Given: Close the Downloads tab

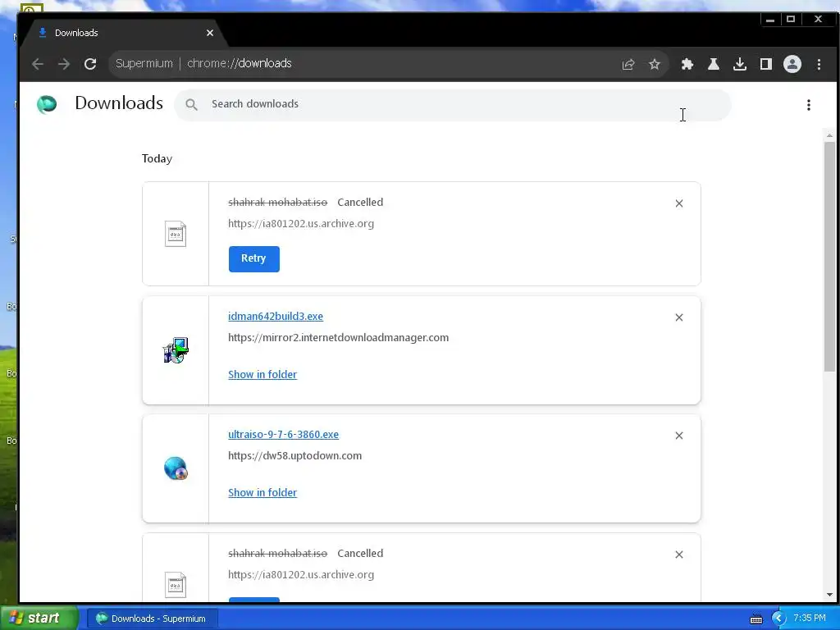Looking at the screenshot, I should tap(210, 33).
